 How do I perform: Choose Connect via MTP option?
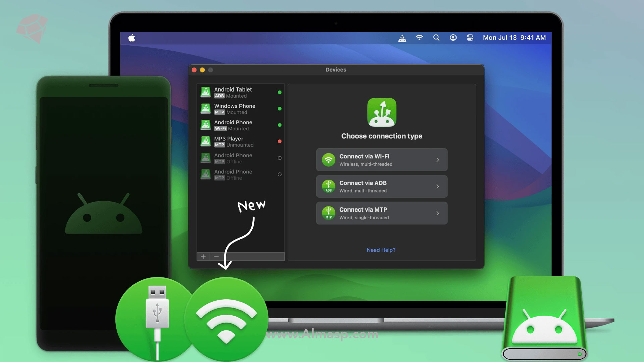point(382,213)
